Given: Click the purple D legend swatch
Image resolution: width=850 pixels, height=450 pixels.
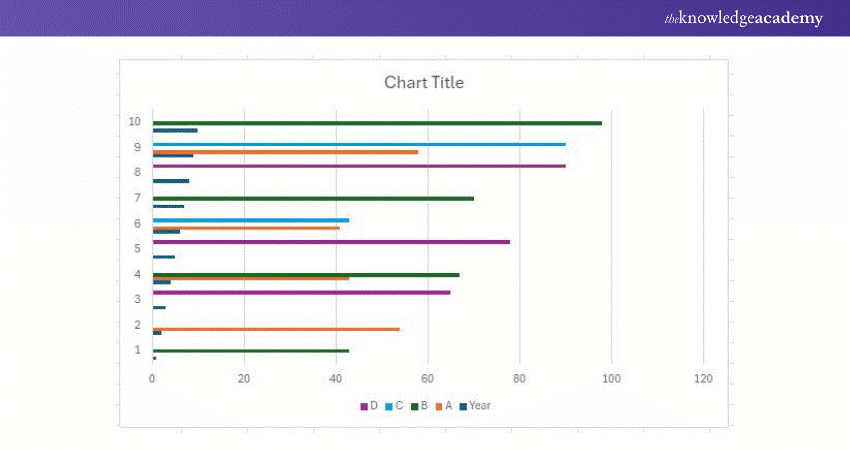Looking at the screenshot, I should click(364, 406).
